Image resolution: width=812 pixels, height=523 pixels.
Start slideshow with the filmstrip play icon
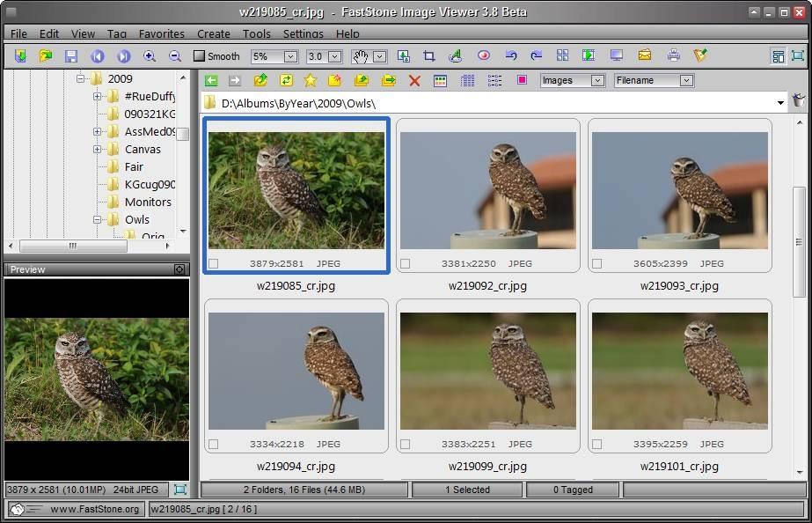[x=588, y=55]
